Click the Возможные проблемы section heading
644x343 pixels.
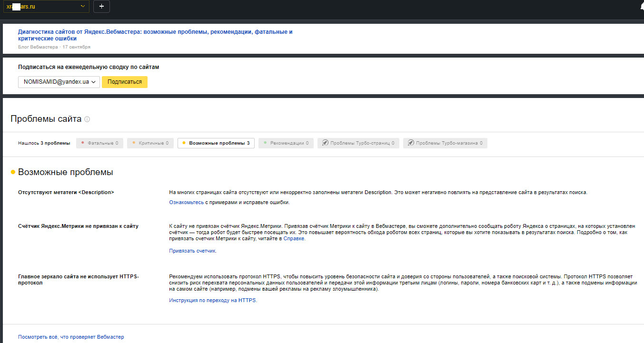click(x=65, y=172)
